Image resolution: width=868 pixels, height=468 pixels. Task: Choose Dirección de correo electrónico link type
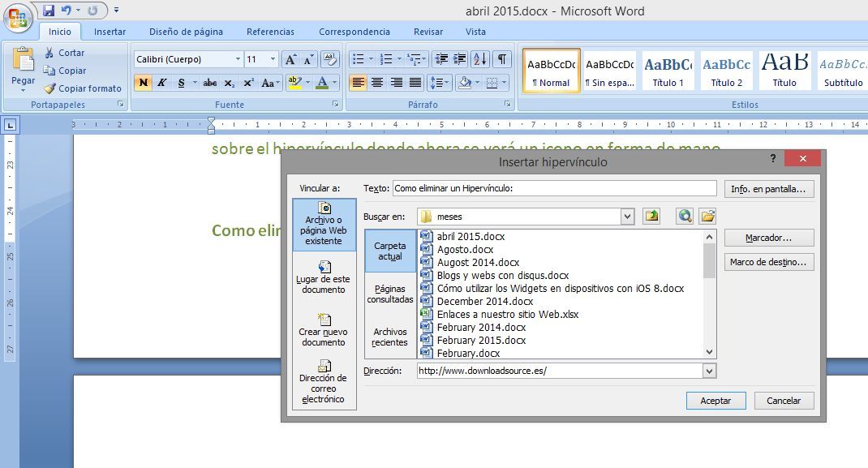click(324, 382)
